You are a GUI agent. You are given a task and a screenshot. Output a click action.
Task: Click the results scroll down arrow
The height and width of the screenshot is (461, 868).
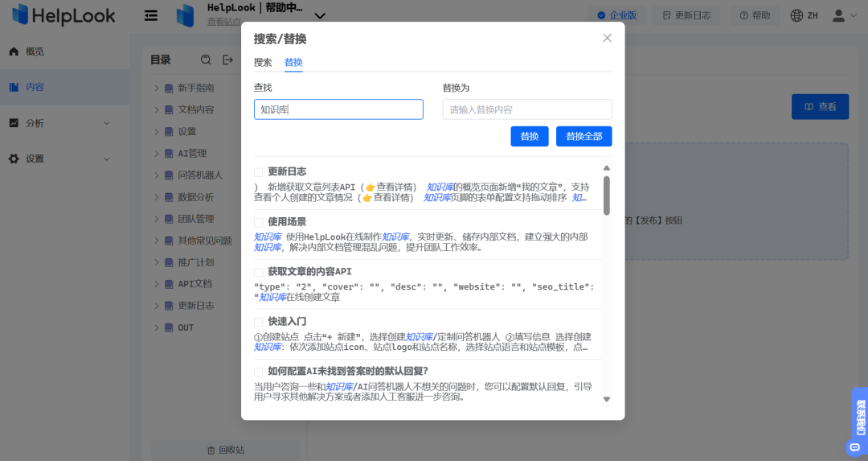click(607, 399)
